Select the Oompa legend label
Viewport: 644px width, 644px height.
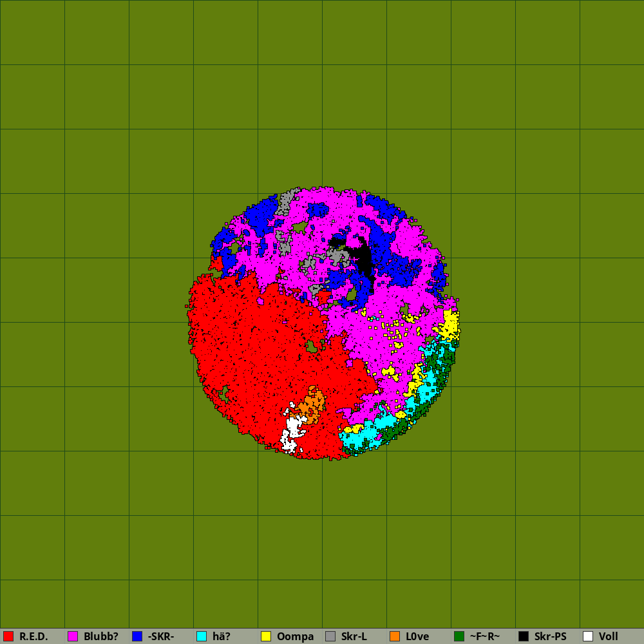pos(296,637)
